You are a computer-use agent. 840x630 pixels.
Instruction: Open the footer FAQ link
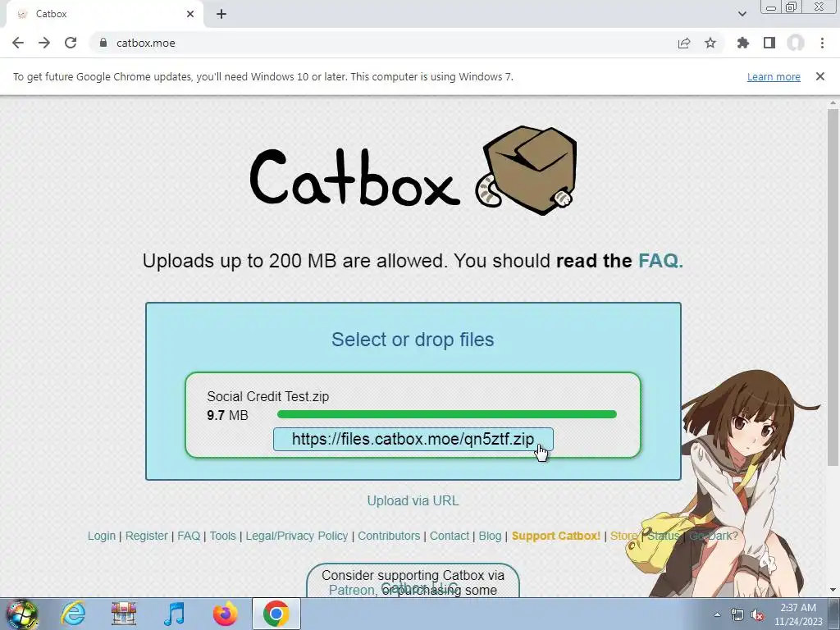[x=189, y=536]
